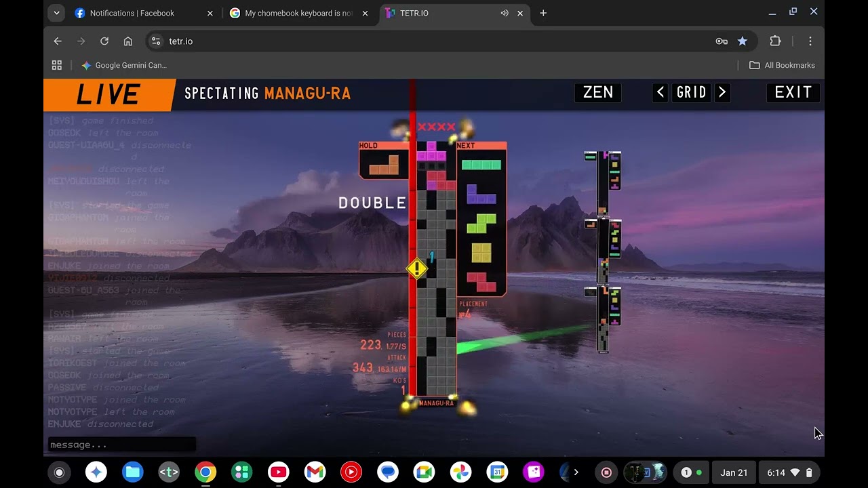Click the chat message input field
This screenshot has height=488, width=868.
pos(122,445)
